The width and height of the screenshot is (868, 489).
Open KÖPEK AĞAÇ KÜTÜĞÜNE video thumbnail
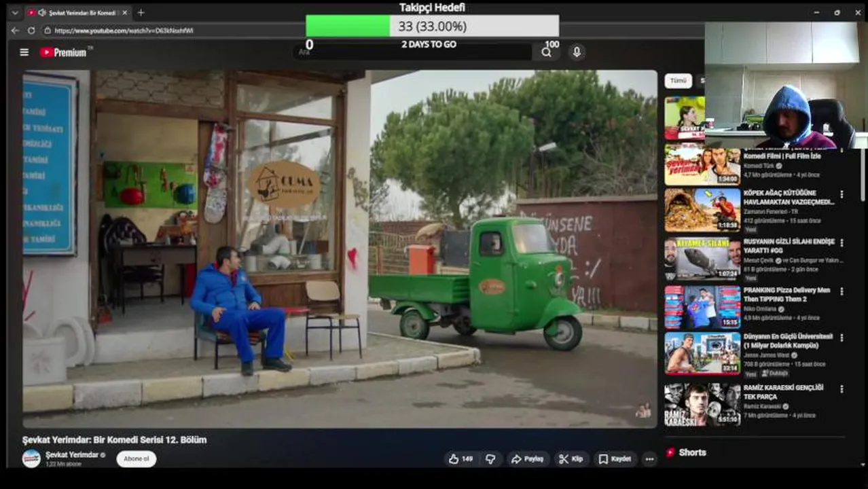point(702,210)
